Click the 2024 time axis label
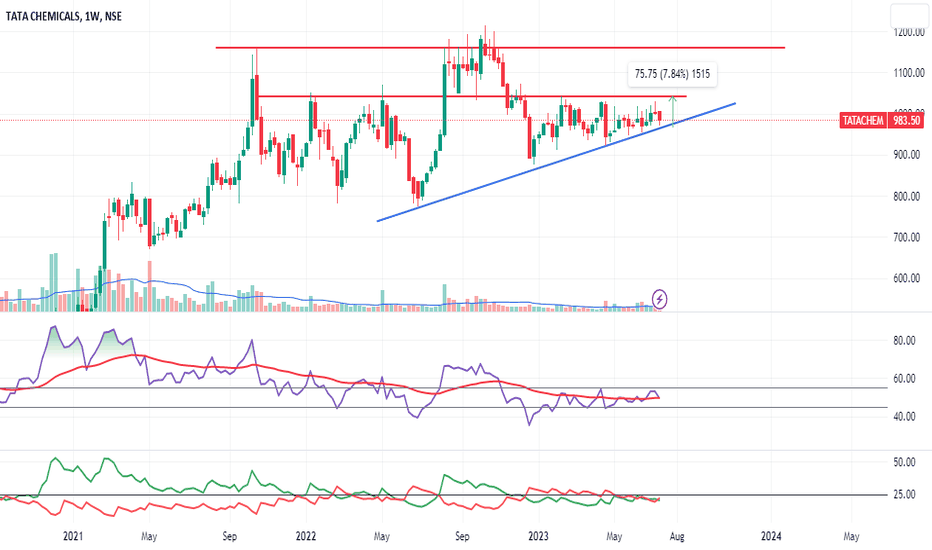The width and height of the screenshot is (932, 550). (771, 536)
